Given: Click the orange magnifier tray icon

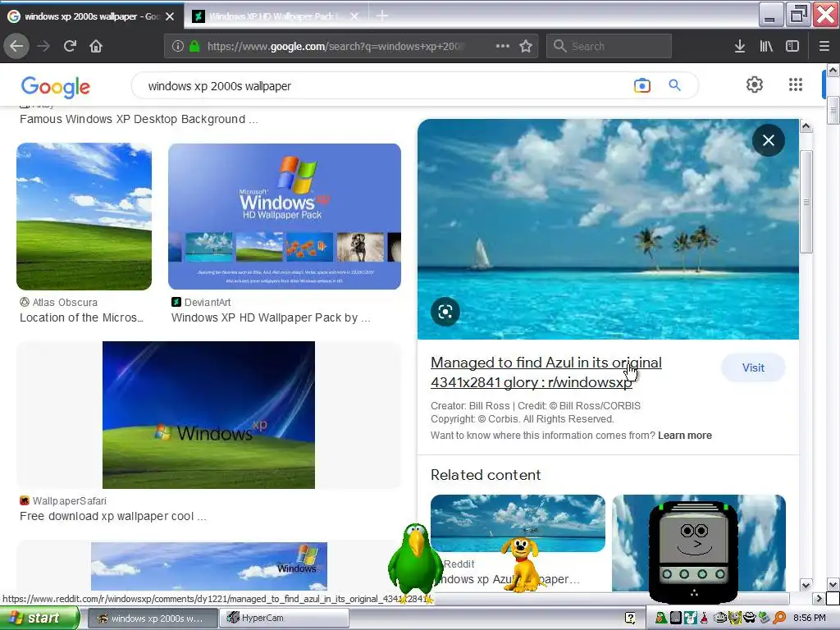Looking at the screenshot, I should tap(779, 618).
